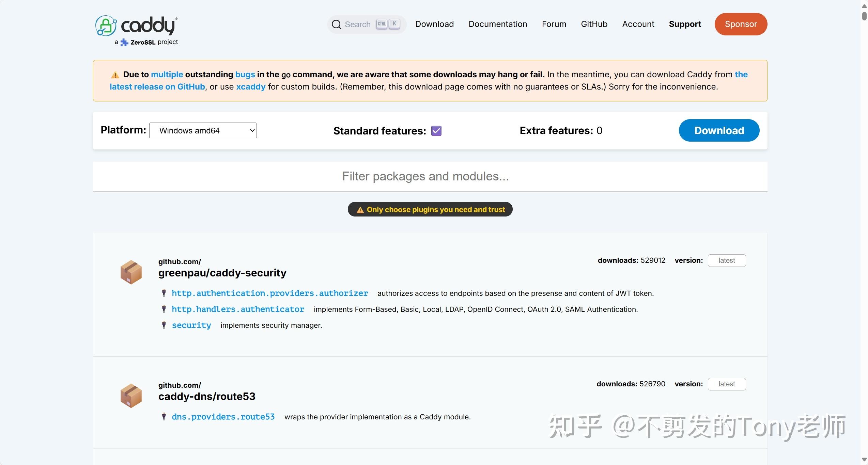
Task: Edit version field for route53 package
Action: [727, 384]
